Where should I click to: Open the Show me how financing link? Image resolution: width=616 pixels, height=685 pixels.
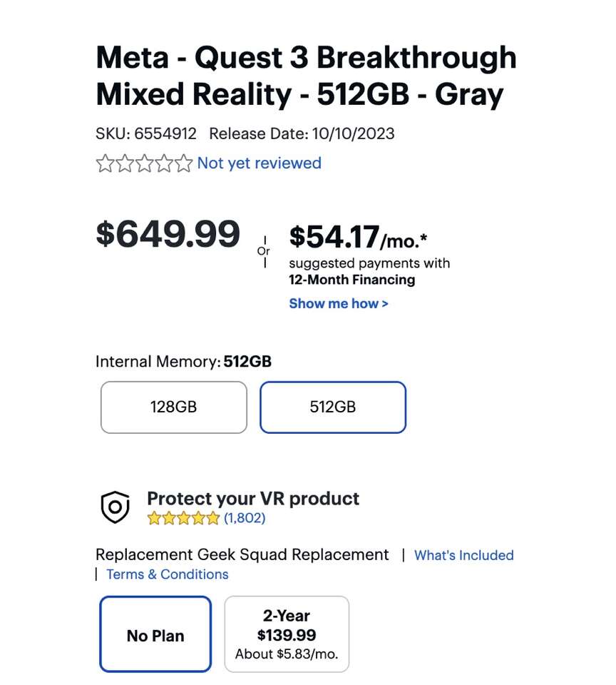tap(339, 304)
